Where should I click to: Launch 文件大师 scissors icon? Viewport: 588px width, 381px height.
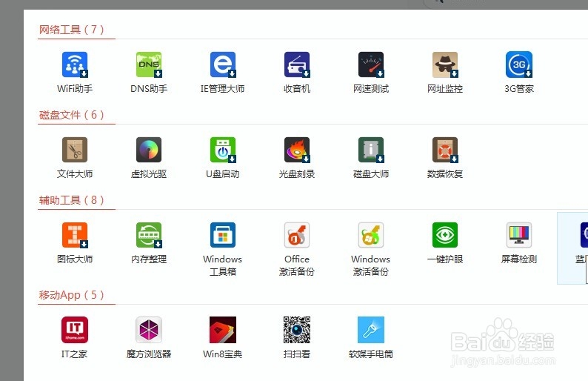click(x=75, y=150)
